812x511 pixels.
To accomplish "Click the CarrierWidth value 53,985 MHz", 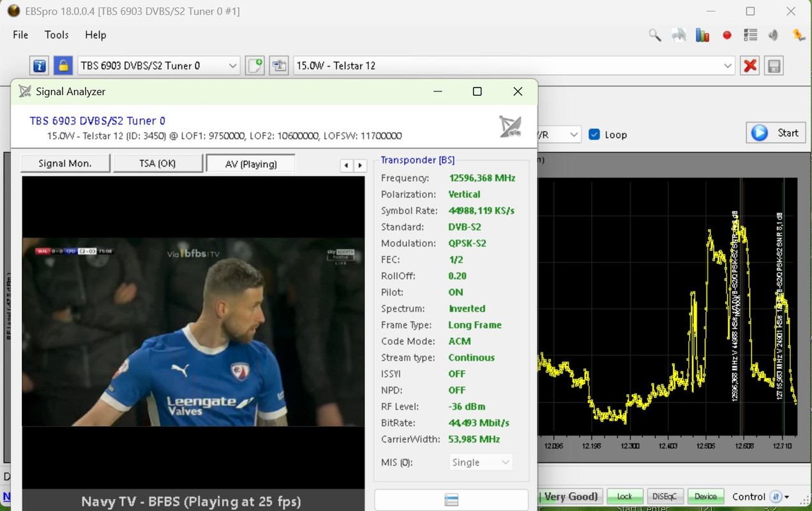I will [x=474, y=439].
